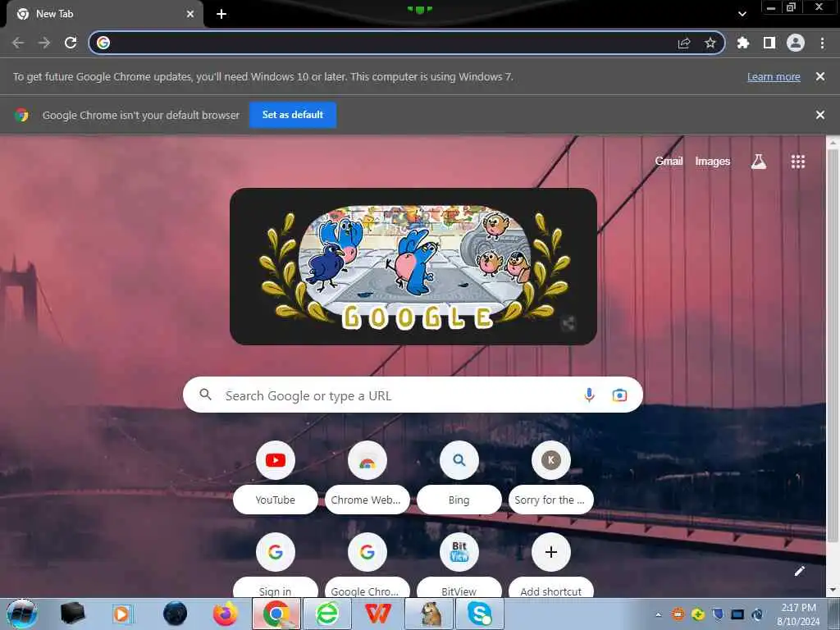840x630 pixels.
Task: Customize this page with pencil icon
Action: coord(799,571)
